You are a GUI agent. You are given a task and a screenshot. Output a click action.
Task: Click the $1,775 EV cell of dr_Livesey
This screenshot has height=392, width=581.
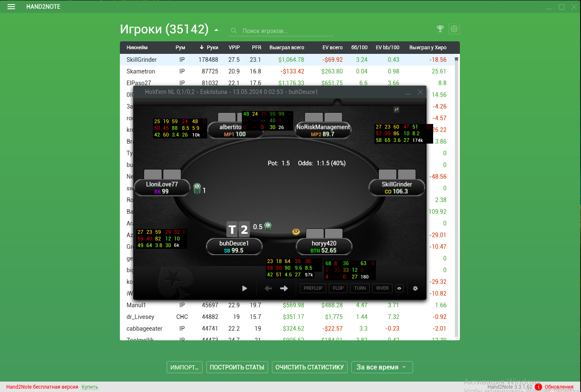(x=334, y=317)
